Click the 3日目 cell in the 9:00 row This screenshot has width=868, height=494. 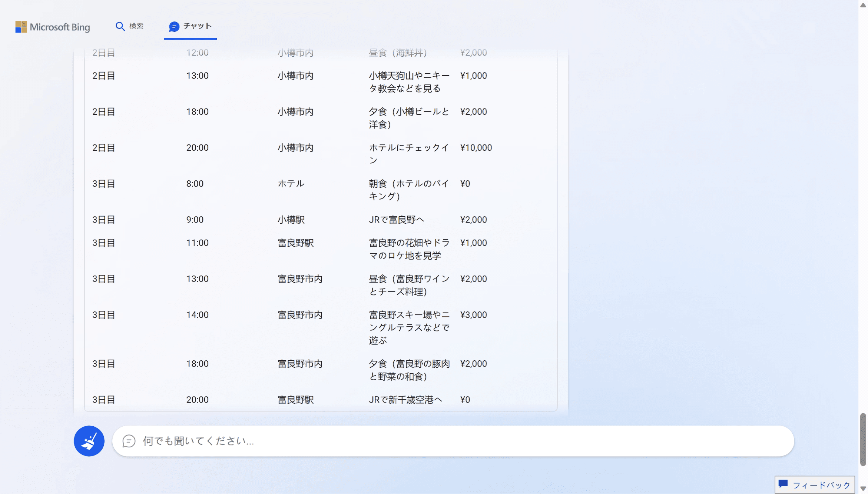(x=104, y=220)
